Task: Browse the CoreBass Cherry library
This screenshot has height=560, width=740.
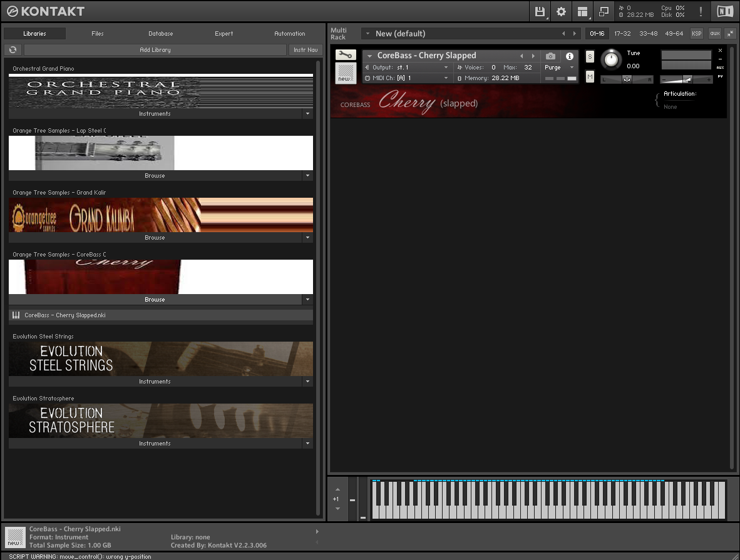Action: click(155, 299)
